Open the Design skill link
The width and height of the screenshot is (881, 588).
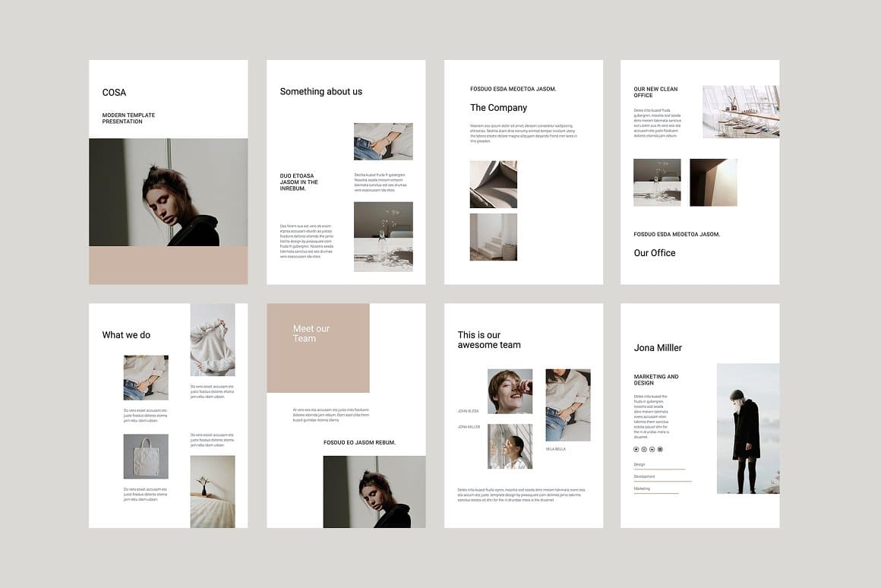[640, 463]
